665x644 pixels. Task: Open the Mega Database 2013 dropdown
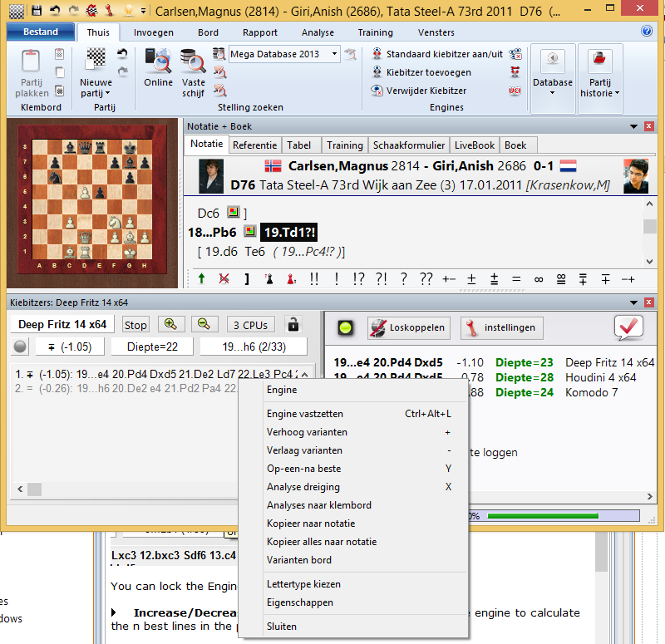(x=335, y=54)
